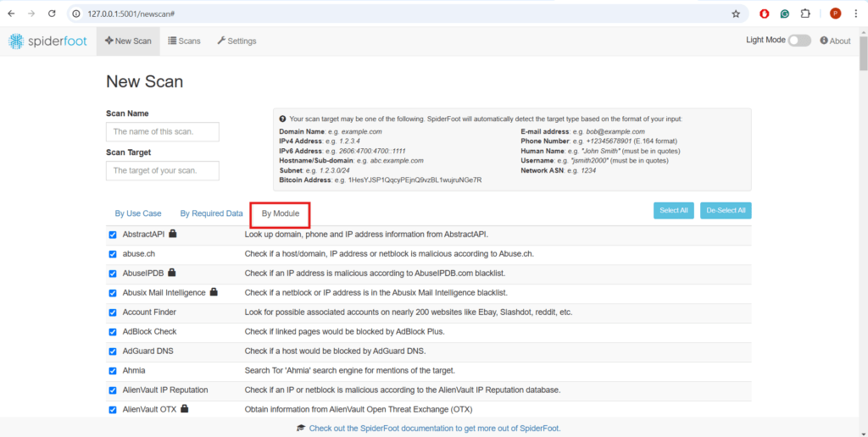The height and width of the screenshot is (437, 868).
Task: Click the page vertical scrollbar thumb
Action: tap(863, 52)
